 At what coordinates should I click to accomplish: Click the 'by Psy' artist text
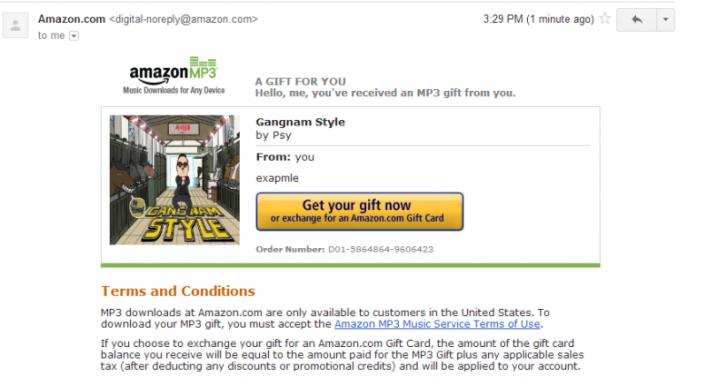pos(274,135)
